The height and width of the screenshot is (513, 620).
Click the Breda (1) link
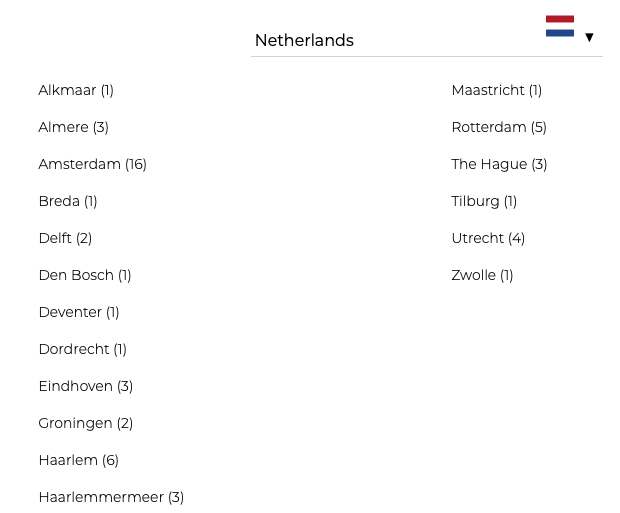coord(68,201)
